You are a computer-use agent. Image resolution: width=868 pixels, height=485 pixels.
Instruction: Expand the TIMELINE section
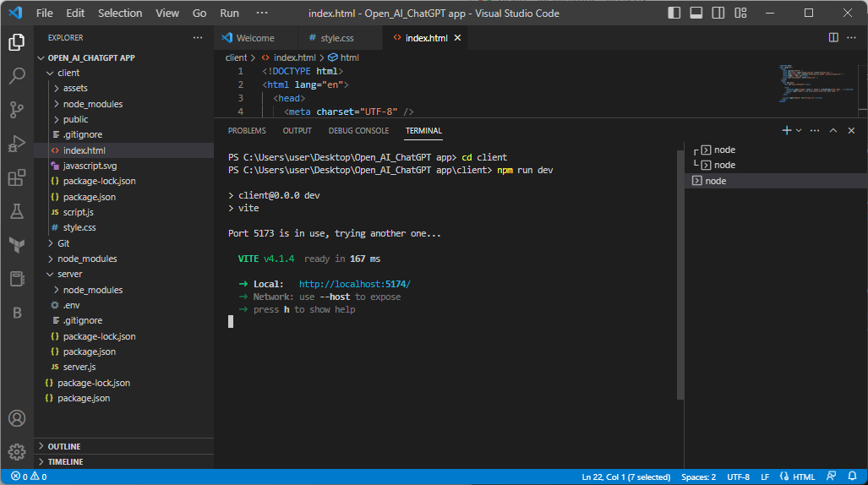124,461
